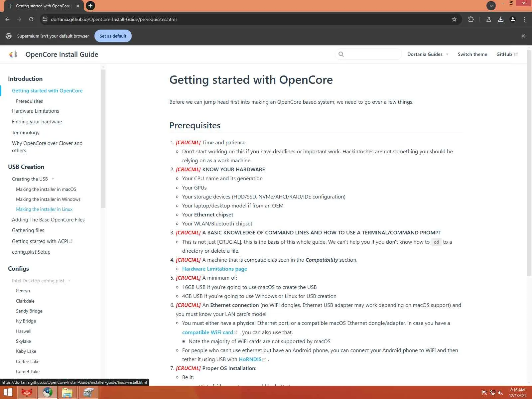Screen dimensions: 532x399
Task: Reload the OpenCore guide page
Action: (x=31, y=19)
